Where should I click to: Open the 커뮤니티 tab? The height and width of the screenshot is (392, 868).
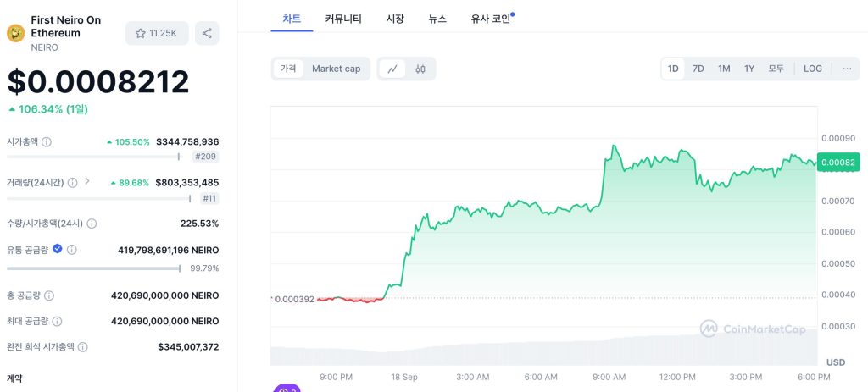click(343, 18)
